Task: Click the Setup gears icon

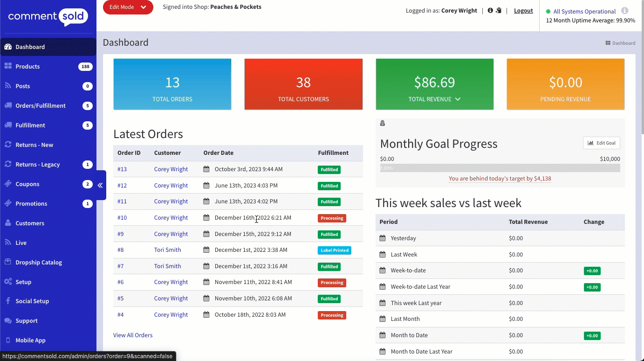Action: click(8, 282)
